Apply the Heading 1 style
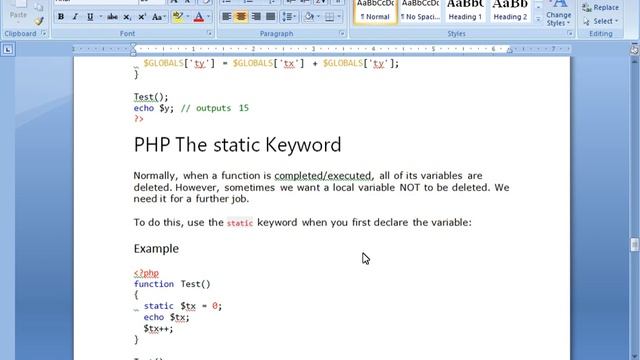 (465, 11)
